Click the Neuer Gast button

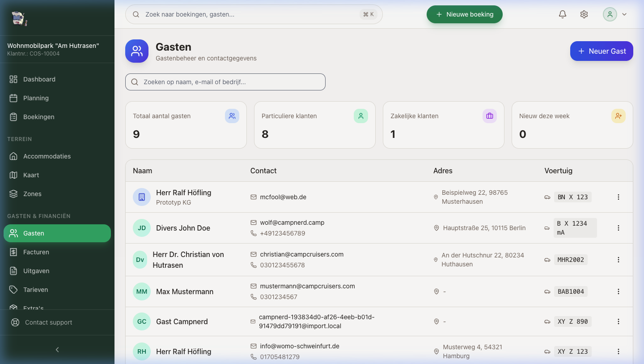pyautogui.click(x=602, y=51)
